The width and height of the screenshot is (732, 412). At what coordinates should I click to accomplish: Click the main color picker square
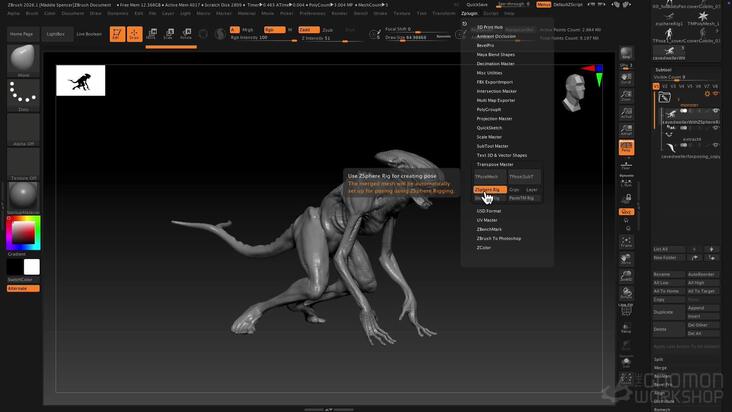coord(23,233)
